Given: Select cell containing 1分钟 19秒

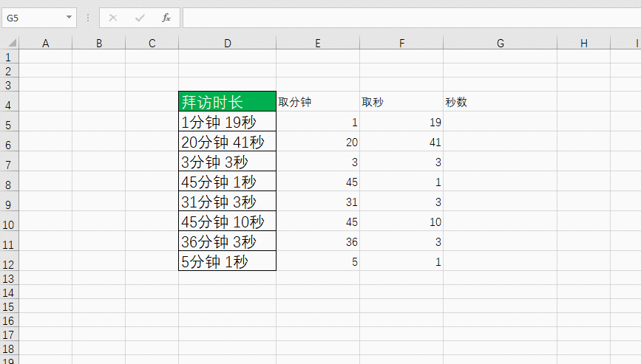Looking at the screenshot, I should 227,122.
